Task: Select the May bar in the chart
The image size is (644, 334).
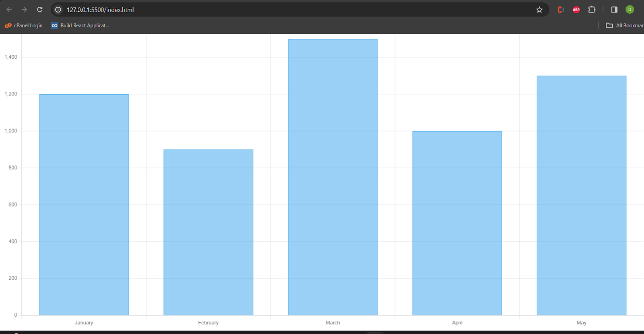Action: click(581, 195)
